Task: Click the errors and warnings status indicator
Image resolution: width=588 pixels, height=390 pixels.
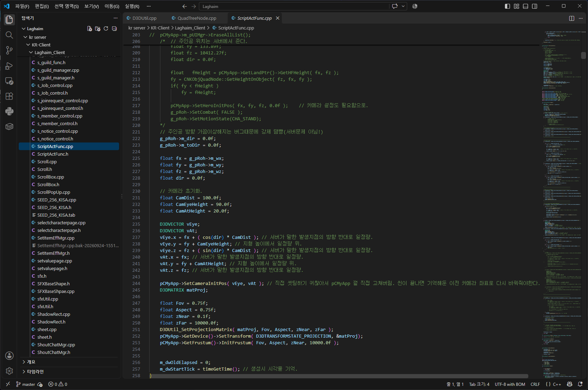Action: [x=58, y=384]
